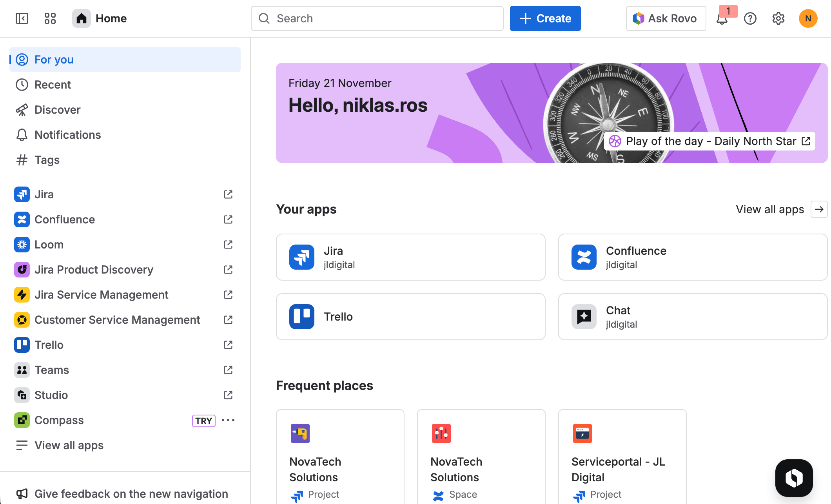Open the help question mark icon
Screen dimensions: 831x504
click(750, 18)
